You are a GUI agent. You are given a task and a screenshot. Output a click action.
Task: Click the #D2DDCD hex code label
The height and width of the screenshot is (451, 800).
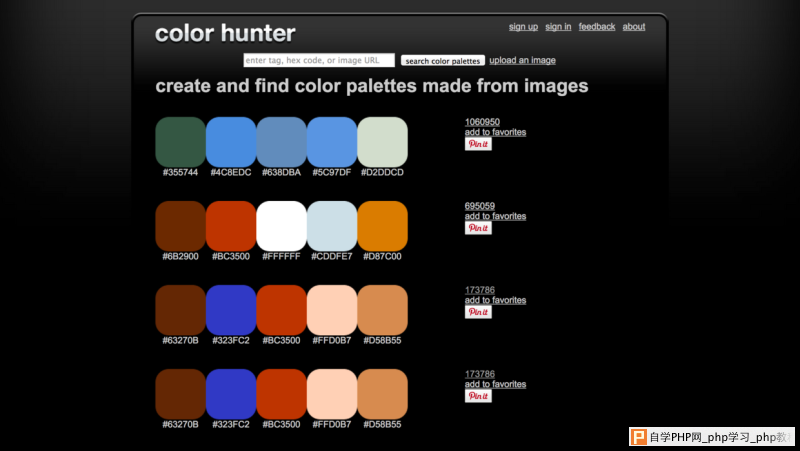click(x=382, y=172)
